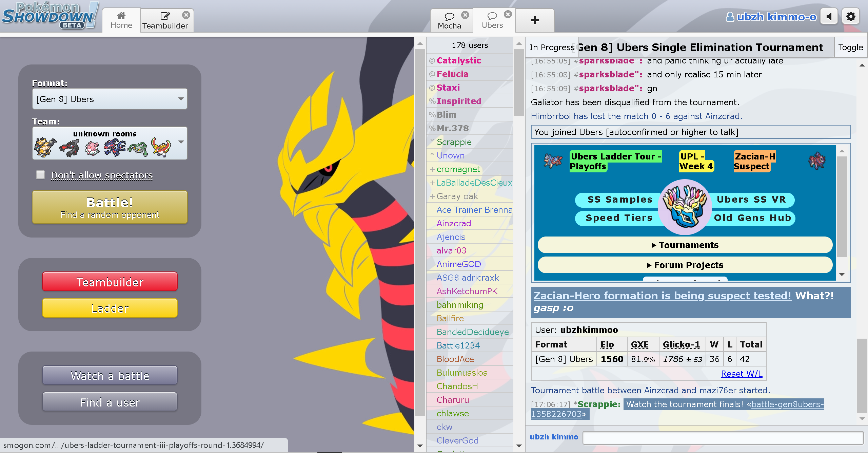Close the Teambuilder tab with X icon
This screenshot has height=453, width=868.
tap(186, 15)
